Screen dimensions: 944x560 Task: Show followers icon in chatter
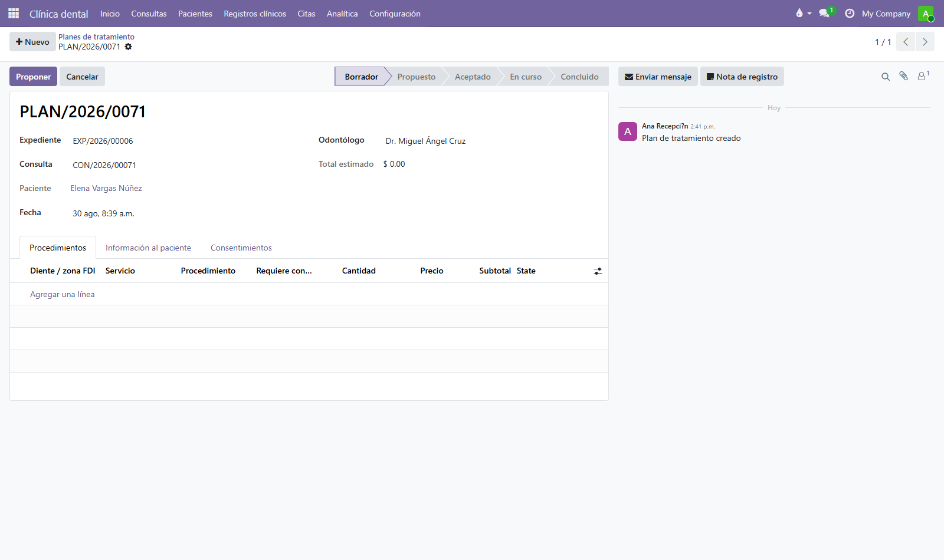pos(923,76)
